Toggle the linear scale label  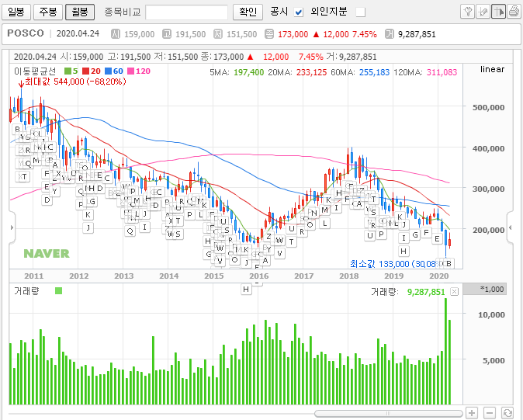click(x=492, y=69)
